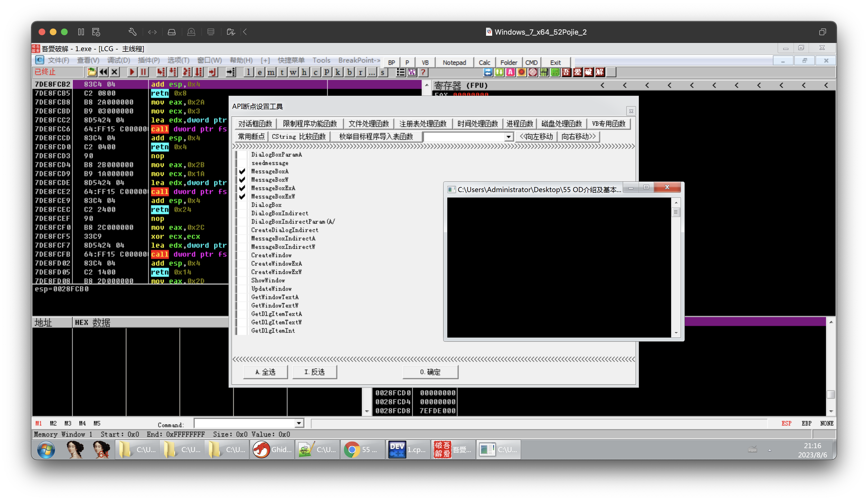
Task: Switch to the 注册表处理函数 tab
Action: coord(423,124)
